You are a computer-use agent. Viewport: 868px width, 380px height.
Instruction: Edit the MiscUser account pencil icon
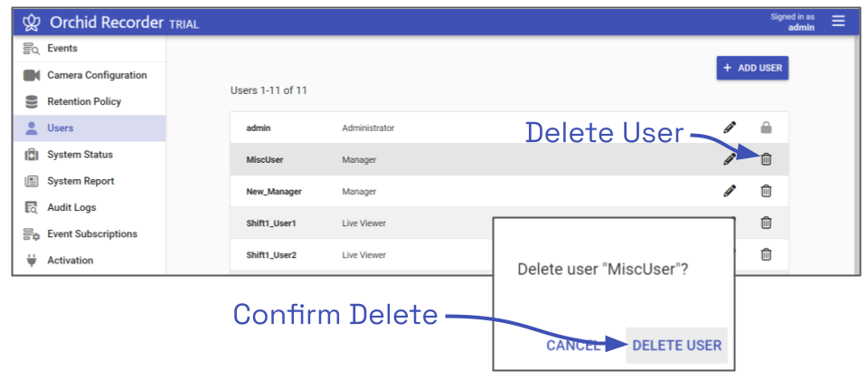[730, 159]
